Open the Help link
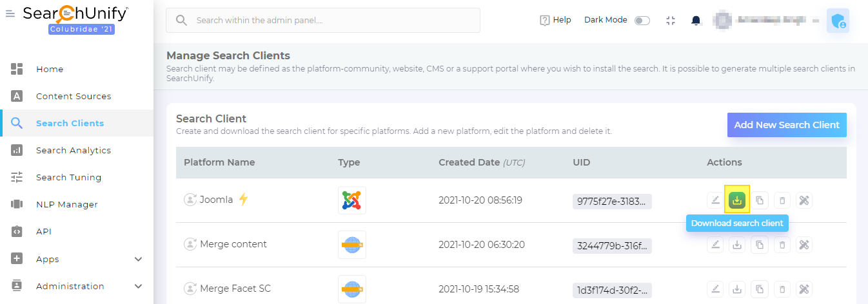 click(x=555, y=21)
